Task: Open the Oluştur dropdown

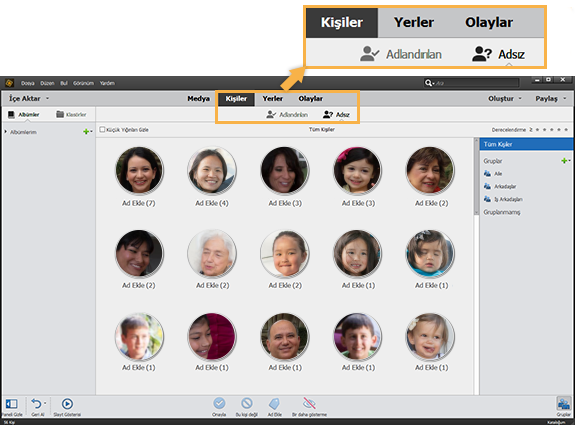Action: click(x=505, y=99)
